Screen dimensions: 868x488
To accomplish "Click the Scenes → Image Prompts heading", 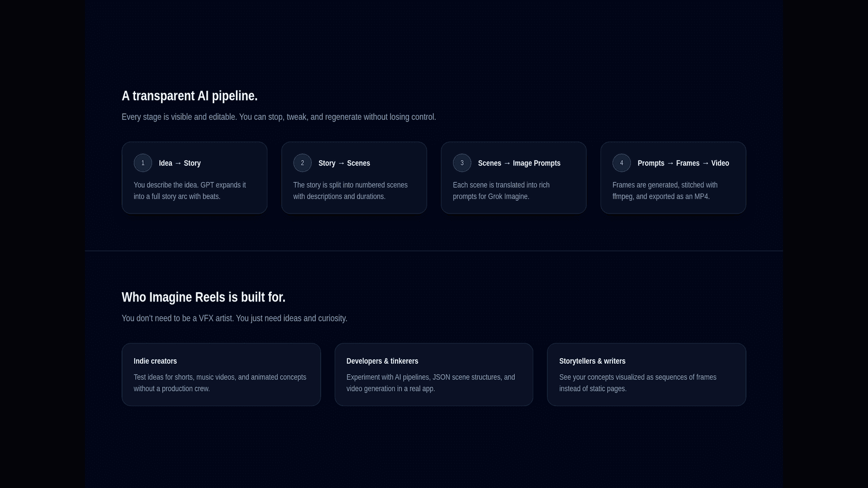I will pyautogui.click(x=519, y=163).
